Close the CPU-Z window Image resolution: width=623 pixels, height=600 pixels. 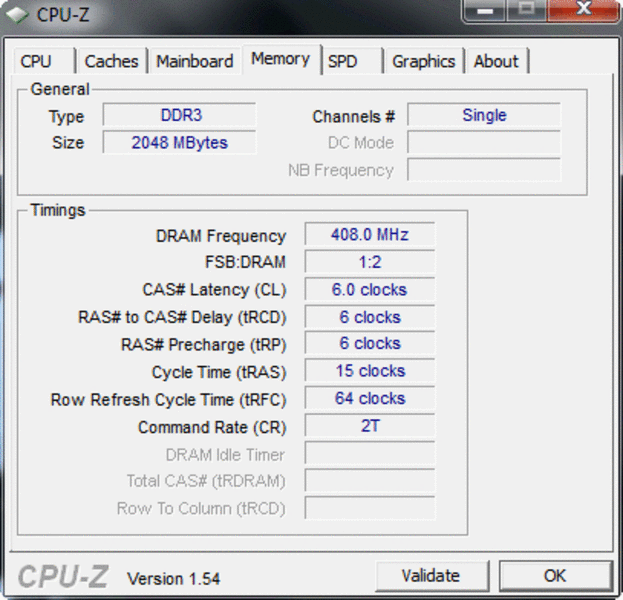[x=583, y=10]
